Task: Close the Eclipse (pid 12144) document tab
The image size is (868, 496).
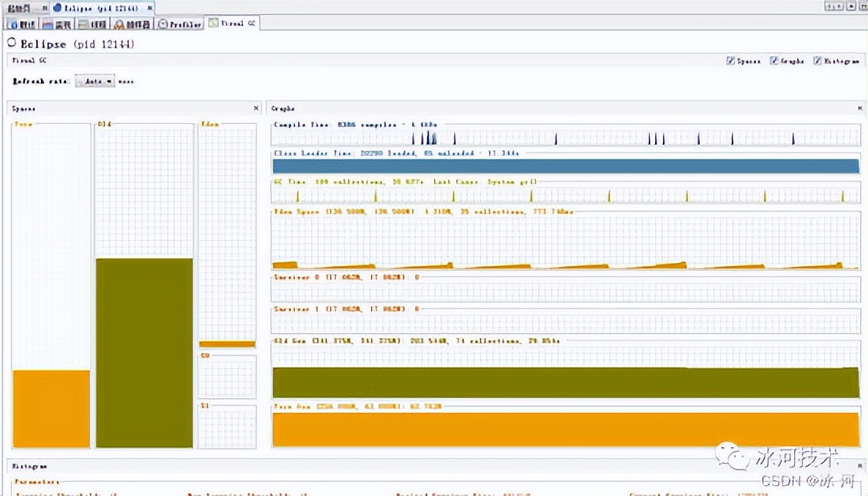Action: [x=150, y=7]
